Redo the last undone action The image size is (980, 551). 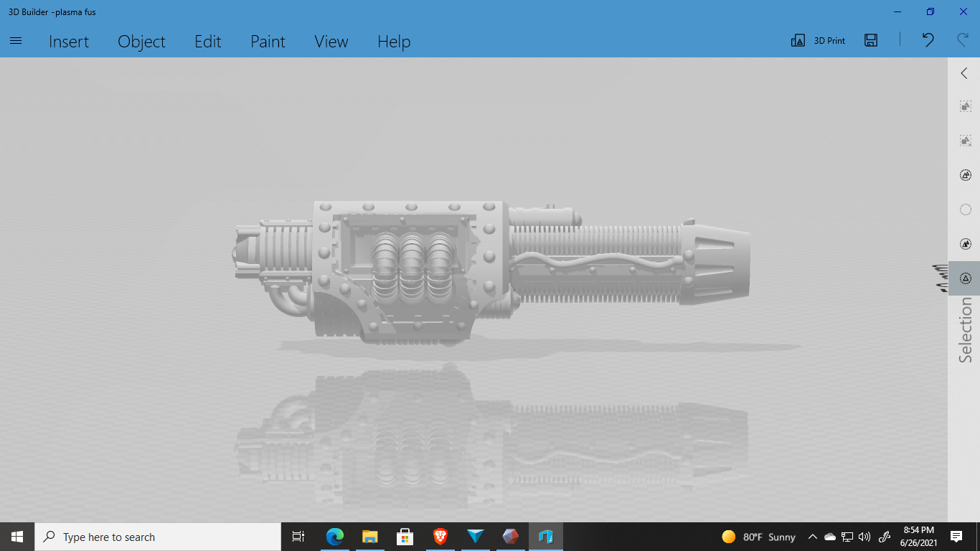point(963,40)
